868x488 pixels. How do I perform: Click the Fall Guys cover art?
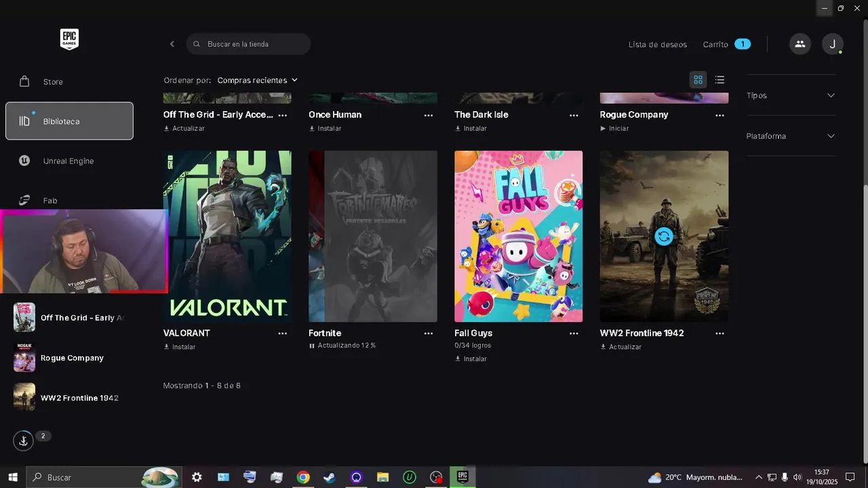click(x=518, y=236)
